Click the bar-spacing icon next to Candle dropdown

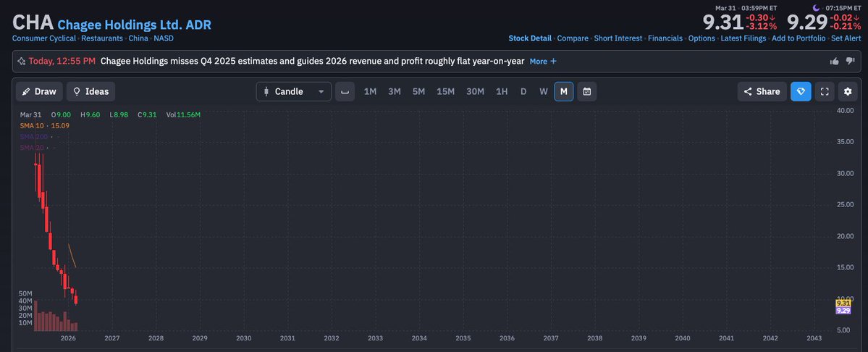click(345, 91)
